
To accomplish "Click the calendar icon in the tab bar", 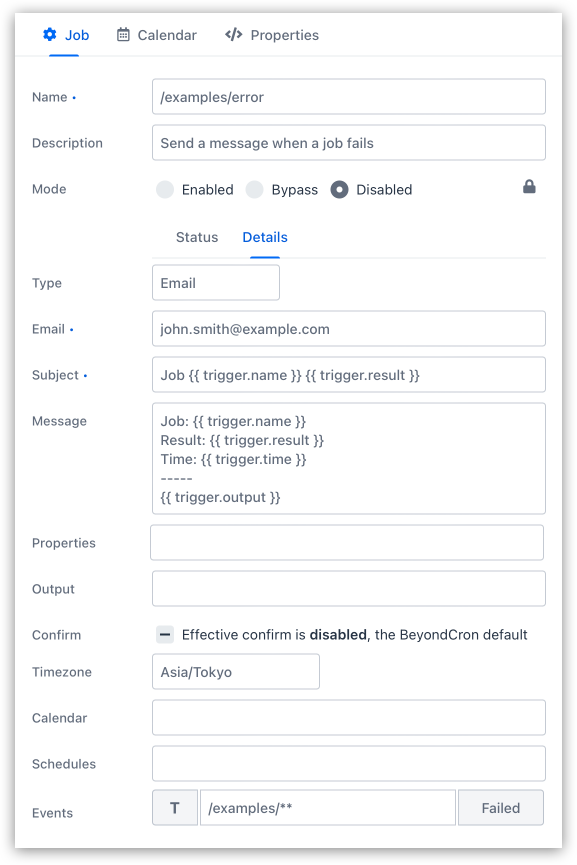I will point(123,35).
